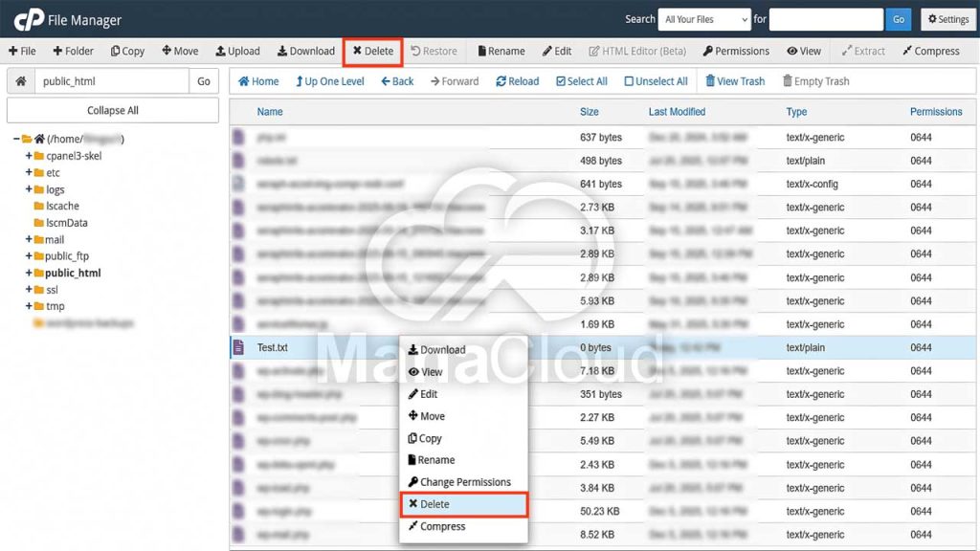Image resolution: width=980 pixels, height=551 pixels.
Task: Click the Delete button in the top toolbar
Action: click(x=372, y=51)
